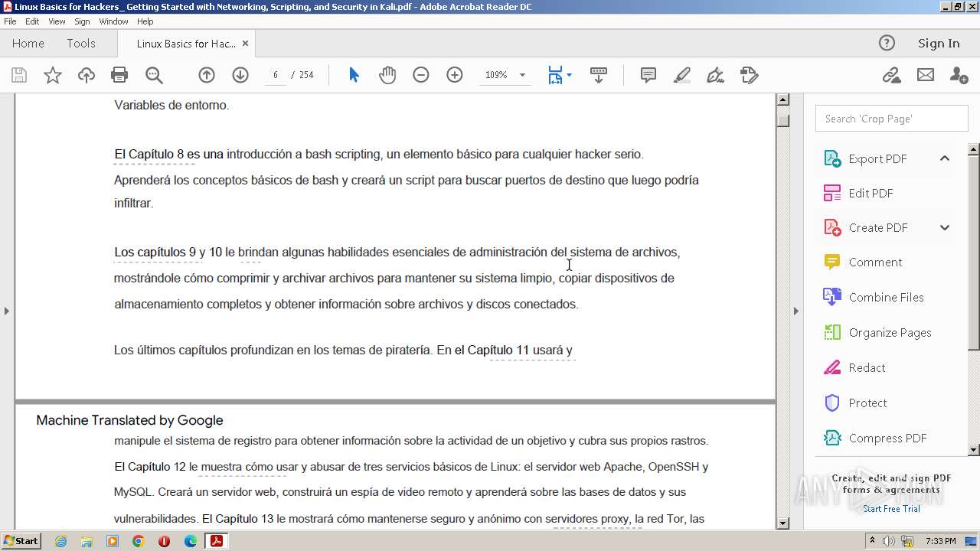The height and width of the screenshot is (551, 980).
Task: Click the Start Free Trial link
Action: click(x=891, y=509)
